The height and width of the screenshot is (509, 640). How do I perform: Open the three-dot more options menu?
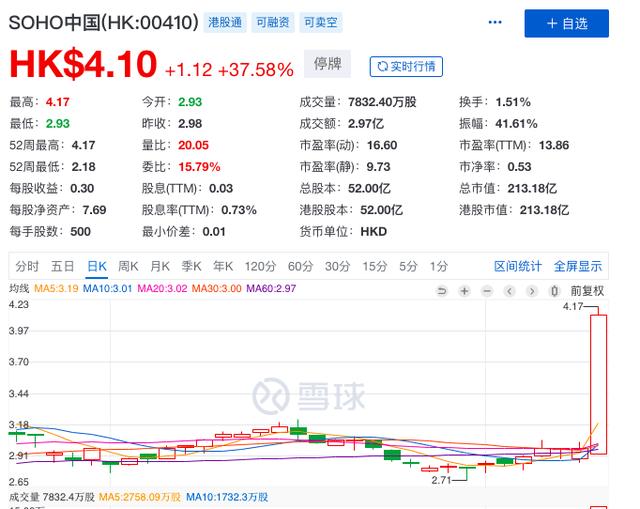click(495, 22)
